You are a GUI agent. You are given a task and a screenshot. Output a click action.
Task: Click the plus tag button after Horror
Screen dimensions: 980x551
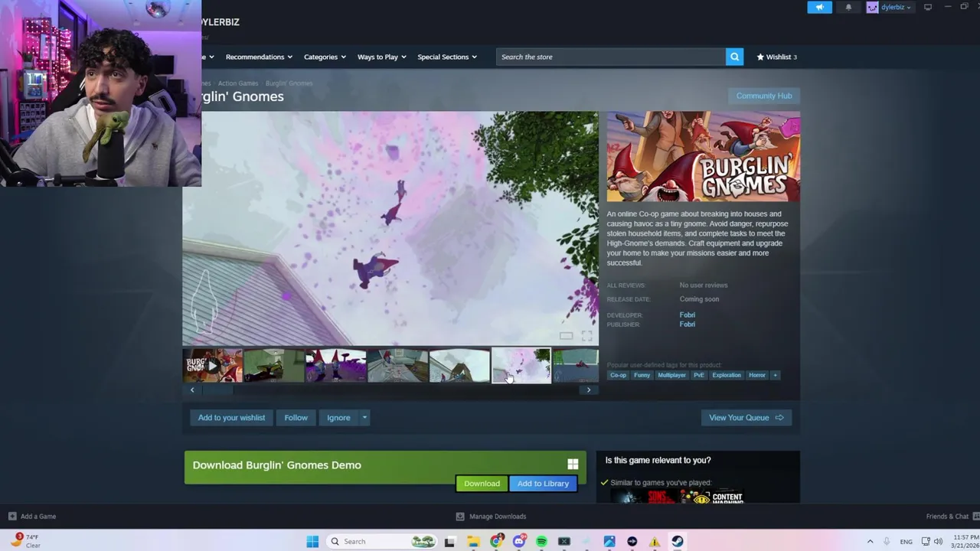[x=775, y=375]
